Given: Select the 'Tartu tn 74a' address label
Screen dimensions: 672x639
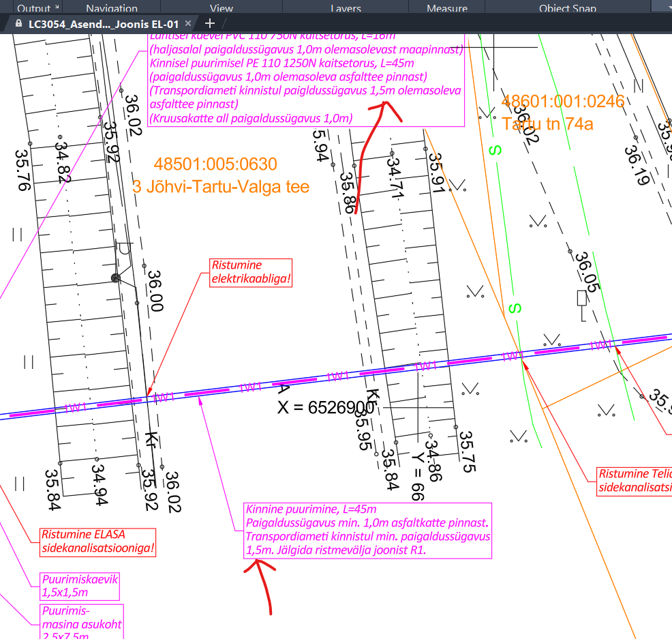Looking at the screenshot, I should [x=547, y=124].
